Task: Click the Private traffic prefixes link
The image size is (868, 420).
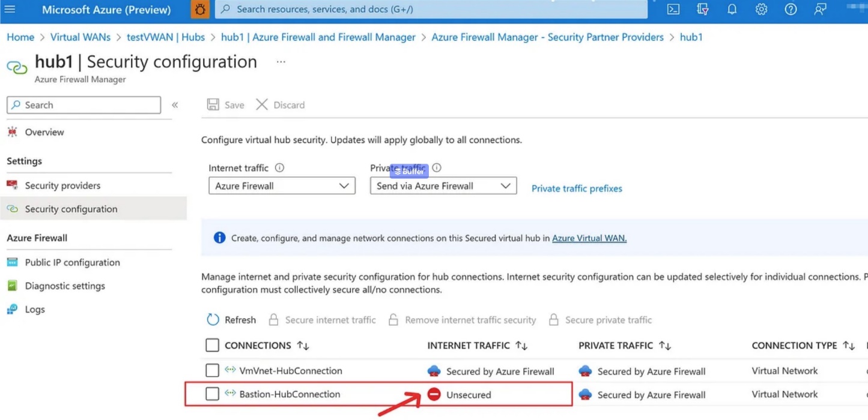Action: (577, 188)
